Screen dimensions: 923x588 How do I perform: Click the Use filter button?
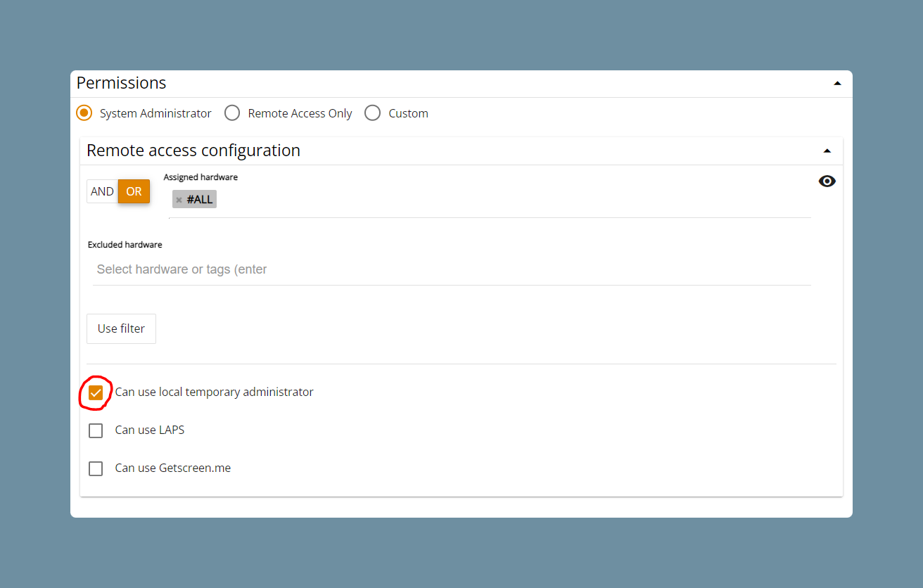[121, 328]
